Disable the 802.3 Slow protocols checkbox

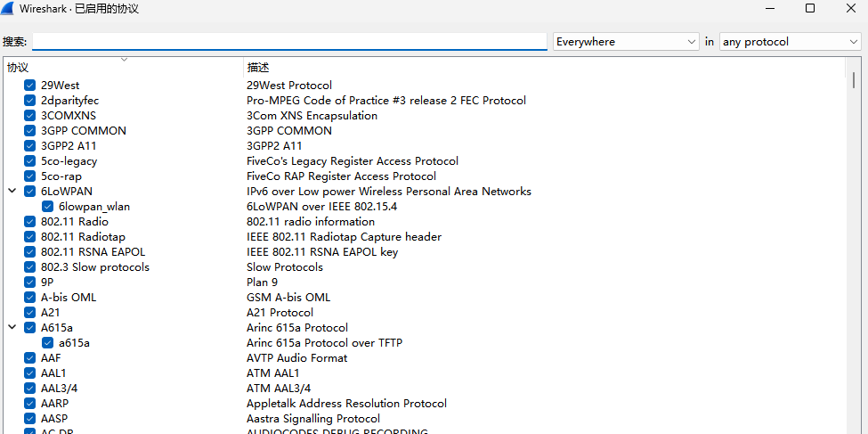[x=30, y=267]
